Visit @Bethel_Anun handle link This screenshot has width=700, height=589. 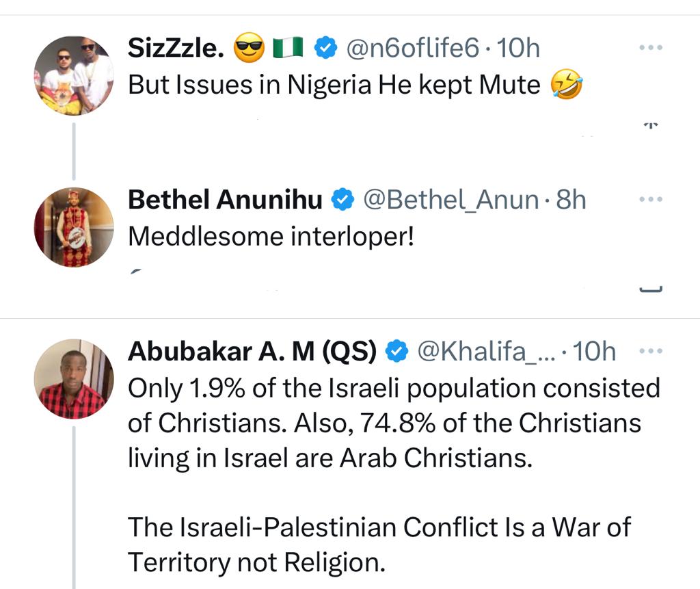(450, 198)
